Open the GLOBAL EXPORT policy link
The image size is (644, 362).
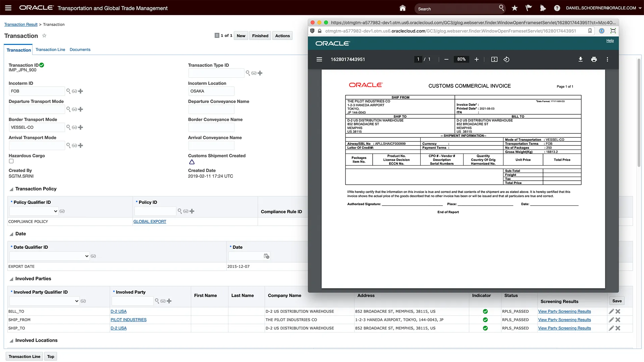150,222
